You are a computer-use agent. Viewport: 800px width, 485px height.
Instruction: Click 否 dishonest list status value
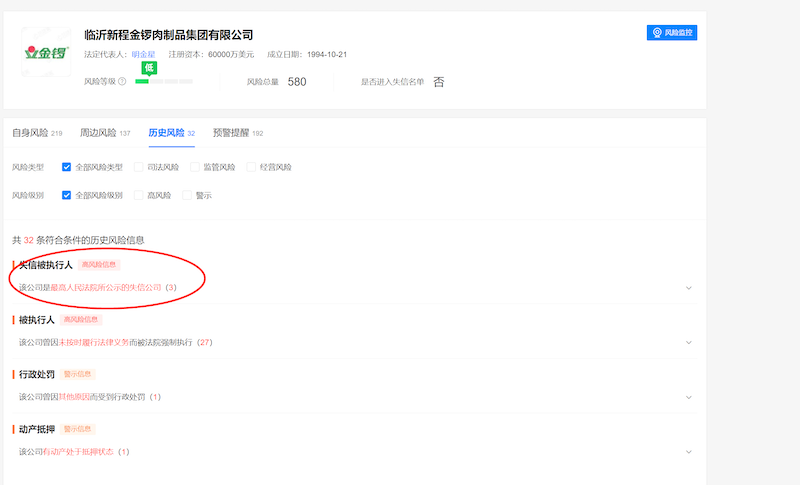(439, 82)
